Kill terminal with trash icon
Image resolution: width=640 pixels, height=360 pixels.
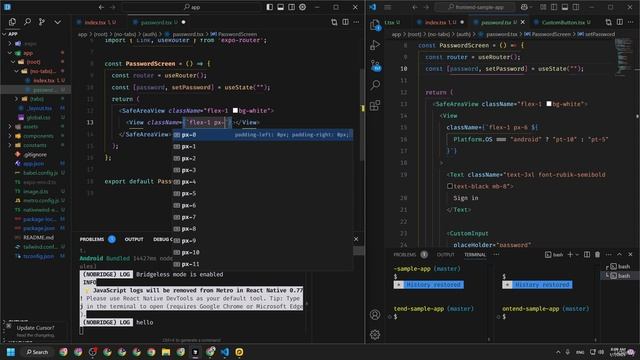coord(598,255)
